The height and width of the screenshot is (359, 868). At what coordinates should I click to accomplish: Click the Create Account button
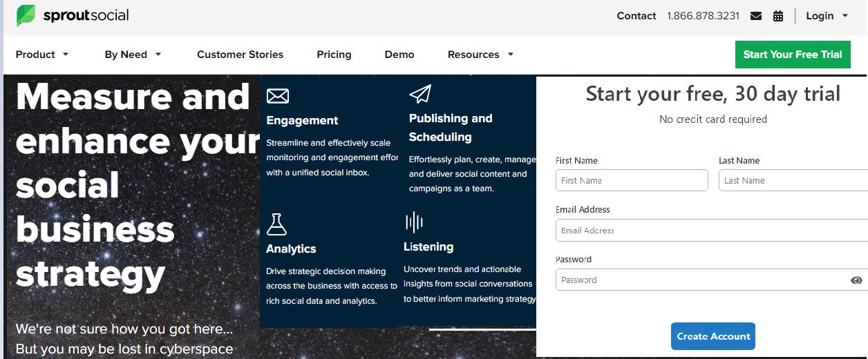[713, 336]
